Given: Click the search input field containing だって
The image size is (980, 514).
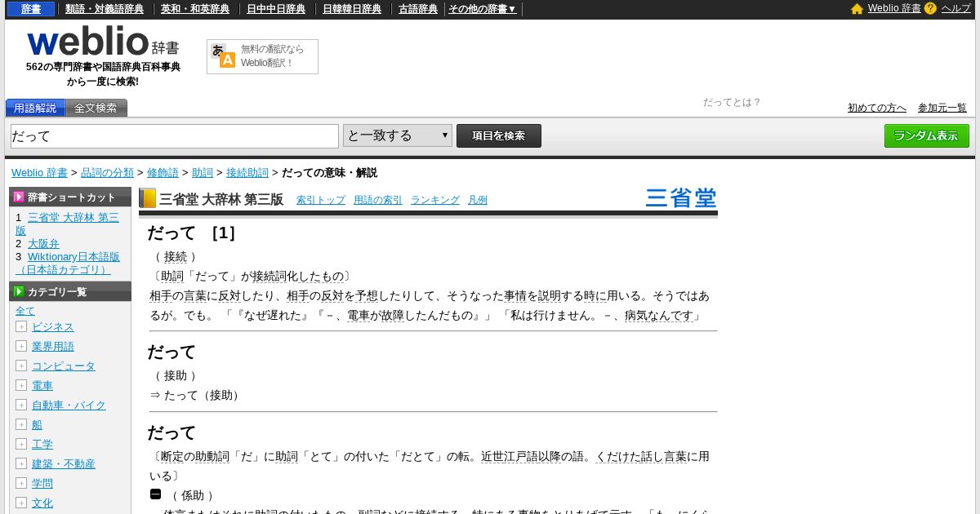Looking at the screenshot, I should click(x=175, y=136).
